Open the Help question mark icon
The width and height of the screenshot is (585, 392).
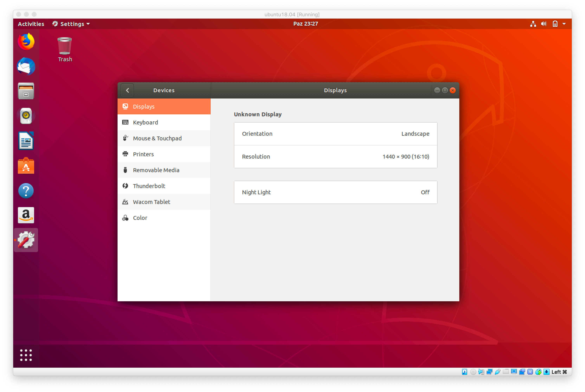26,191
